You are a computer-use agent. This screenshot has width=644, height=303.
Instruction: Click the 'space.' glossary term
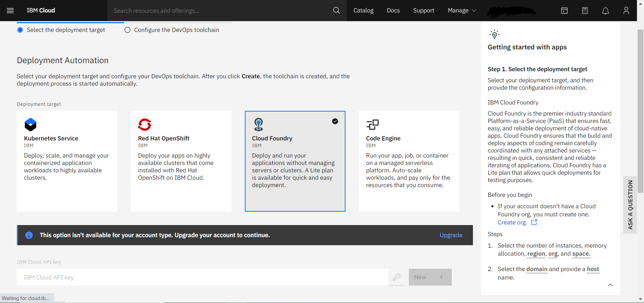point(581,254)
